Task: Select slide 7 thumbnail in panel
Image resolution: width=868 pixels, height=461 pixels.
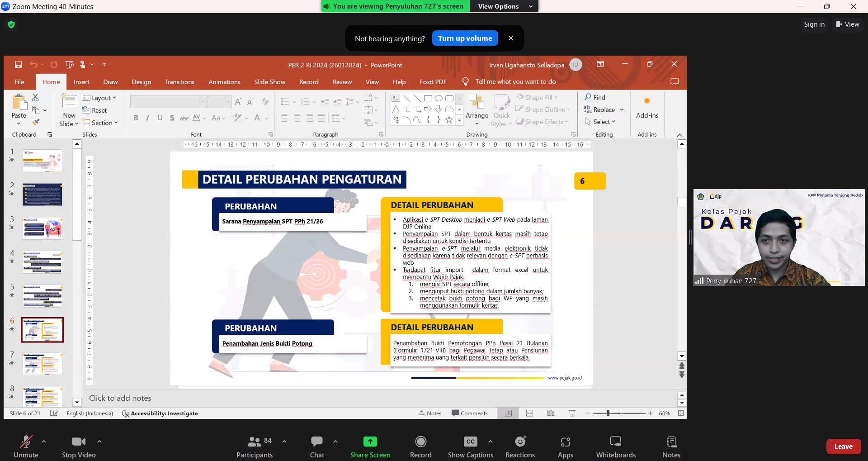Action: tap(42, 364)
